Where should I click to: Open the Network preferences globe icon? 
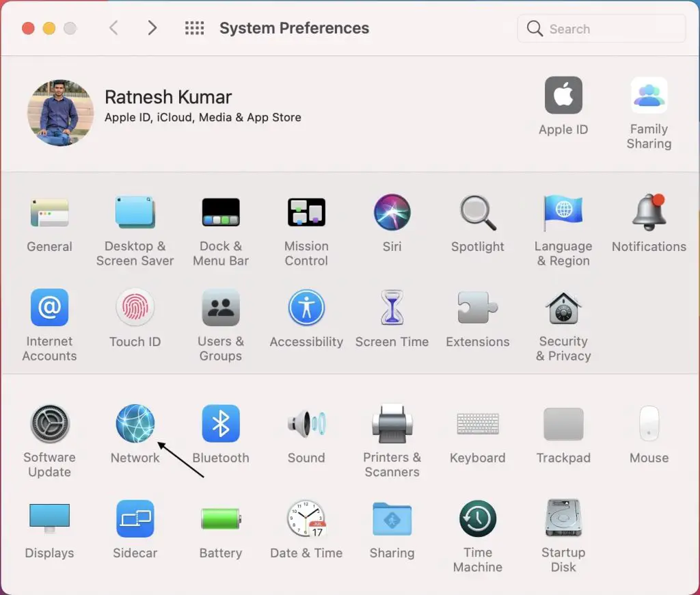135,423
